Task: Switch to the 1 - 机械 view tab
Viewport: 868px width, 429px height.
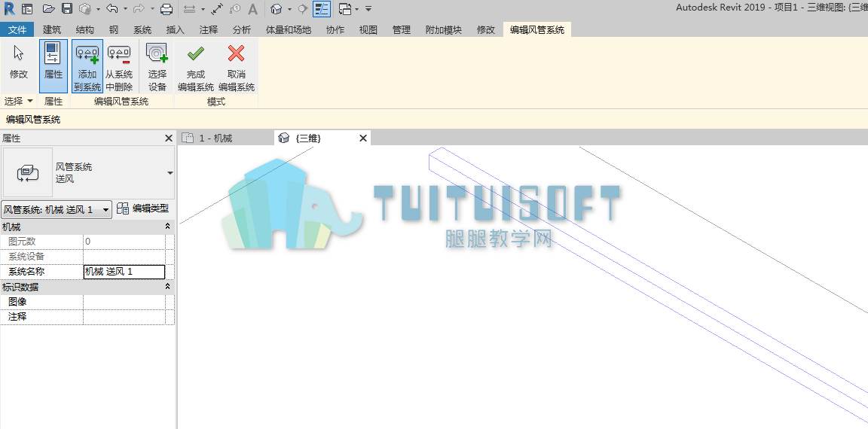Action: [x=208, y=138]
